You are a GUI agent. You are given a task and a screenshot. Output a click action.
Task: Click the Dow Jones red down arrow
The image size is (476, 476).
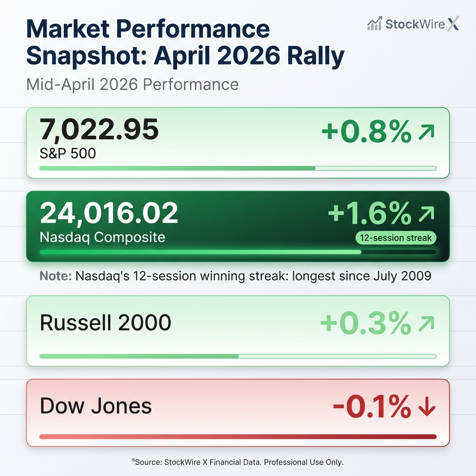tap(427, 408)
